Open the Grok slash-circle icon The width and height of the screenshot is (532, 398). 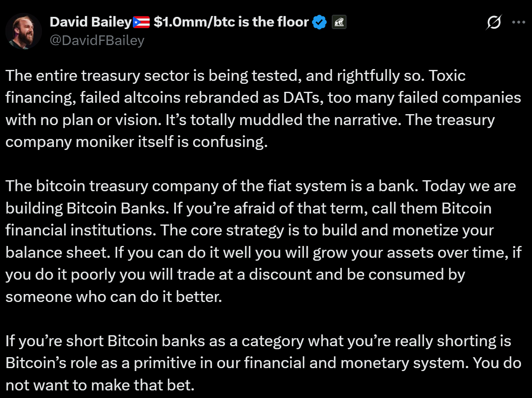494,23
